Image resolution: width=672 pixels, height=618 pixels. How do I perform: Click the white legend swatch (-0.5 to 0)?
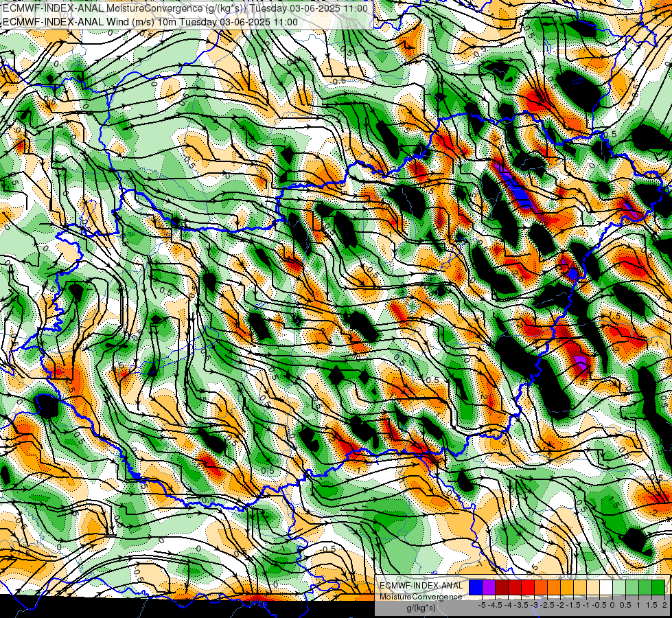[x=606, y=587]
